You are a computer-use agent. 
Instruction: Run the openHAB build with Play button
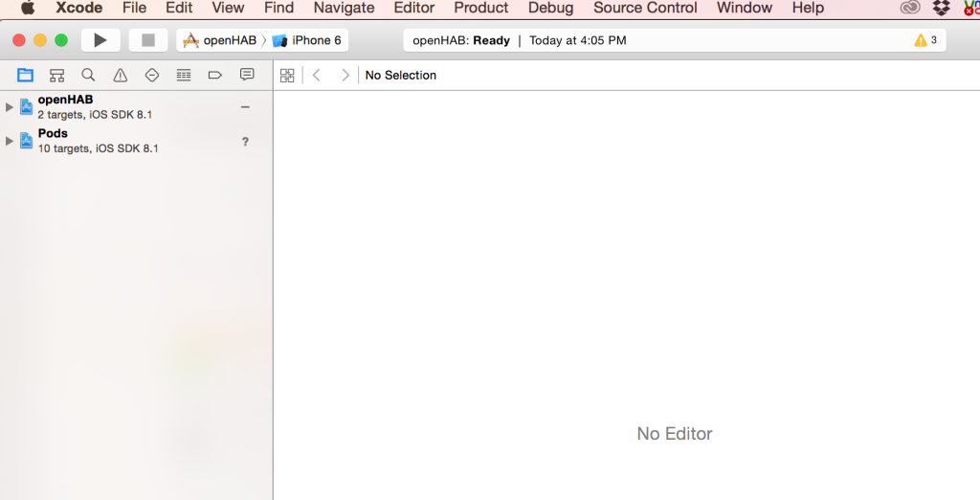point(100,40)
